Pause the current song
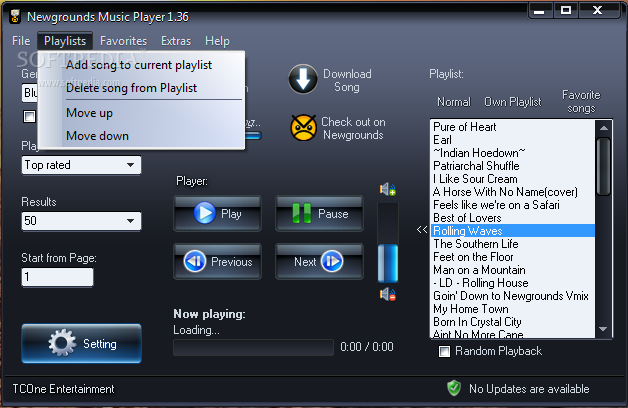Screen dimensions: 628x408 pos(319,214)
